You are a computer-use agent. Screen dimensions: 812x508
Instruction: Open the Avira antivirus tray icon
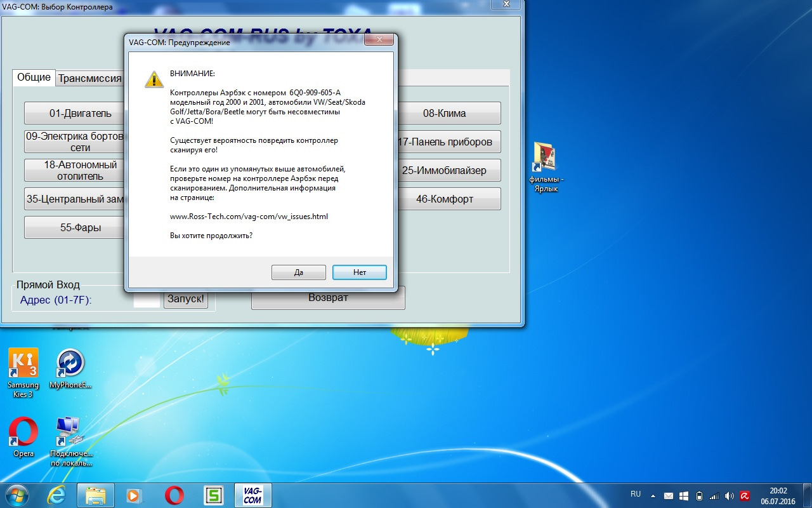point(745,496)
